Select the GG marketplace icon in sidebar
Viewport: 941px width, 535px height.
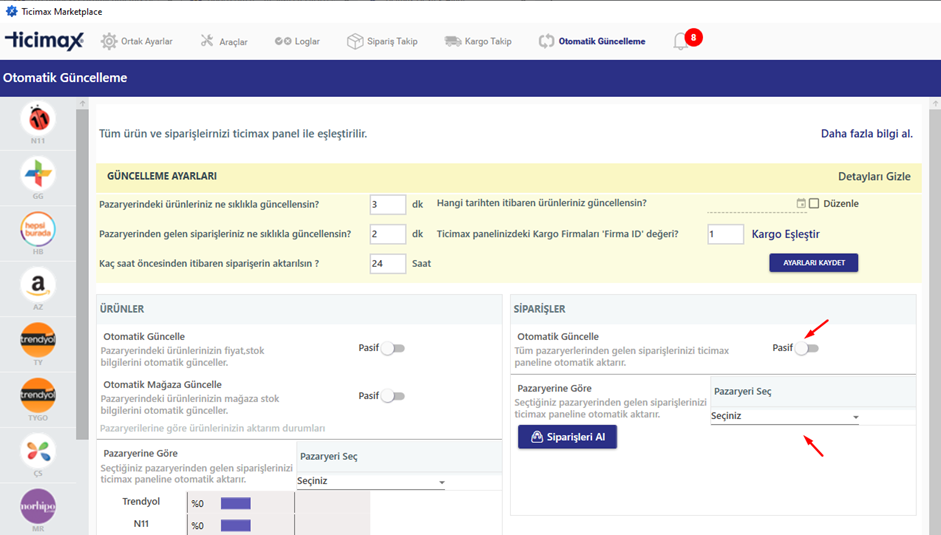(x=38, y=174)
